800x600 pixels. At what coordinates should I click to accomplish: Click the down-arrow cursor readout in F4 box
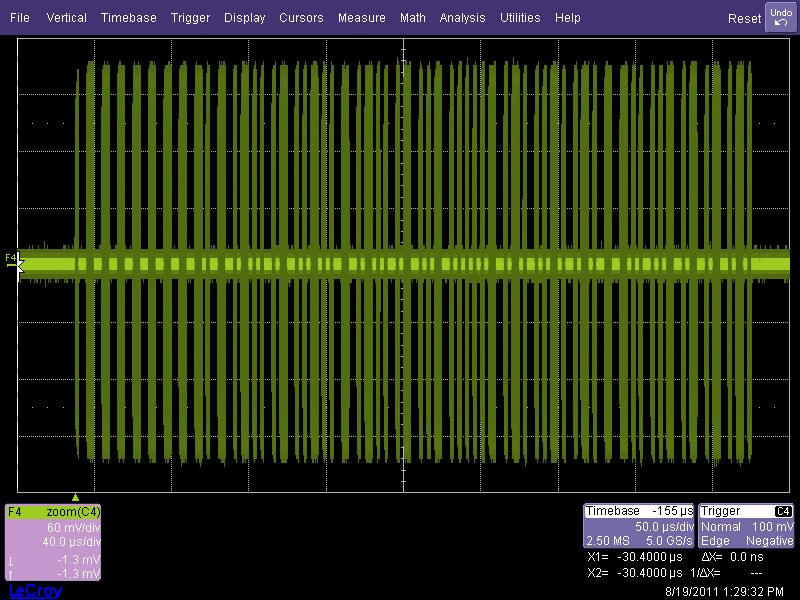tap(54, 560)
